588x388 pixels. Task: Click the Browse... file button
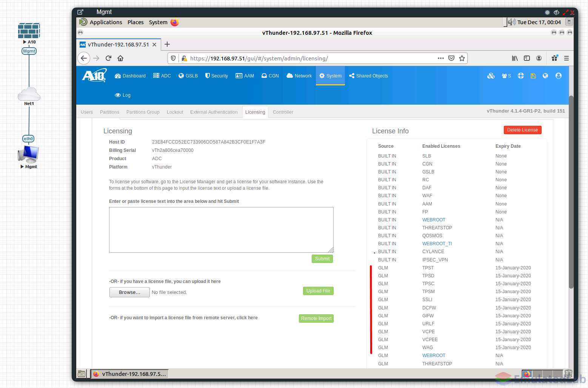[129, 292]
